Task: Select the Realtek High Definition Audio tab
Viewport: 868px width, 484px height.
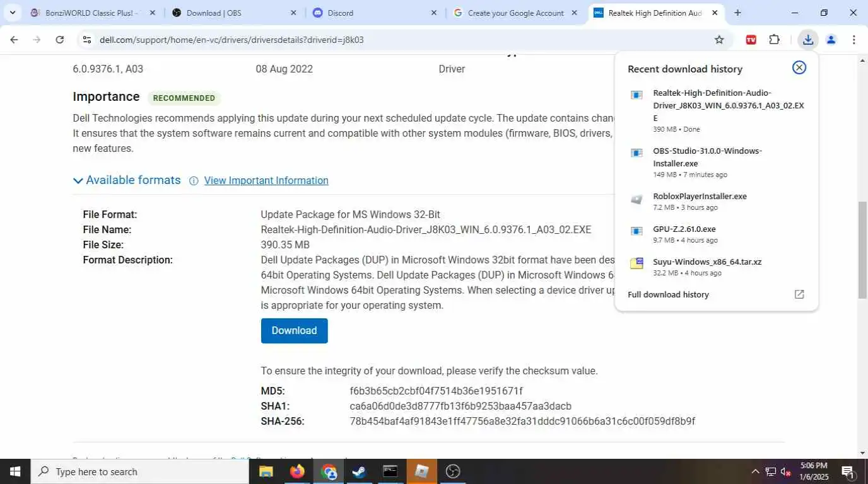Action: (x=657, y=13)
